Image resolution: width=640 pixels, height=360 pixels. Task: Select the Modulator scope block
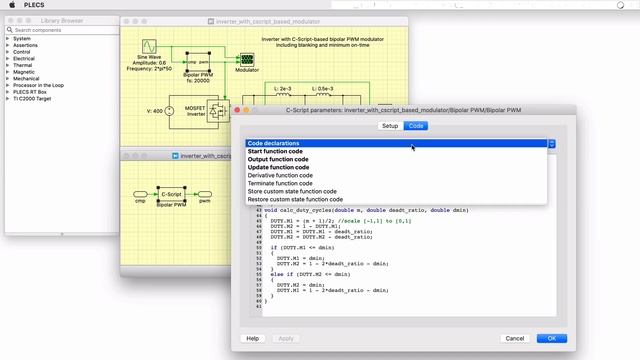point(247,60)
